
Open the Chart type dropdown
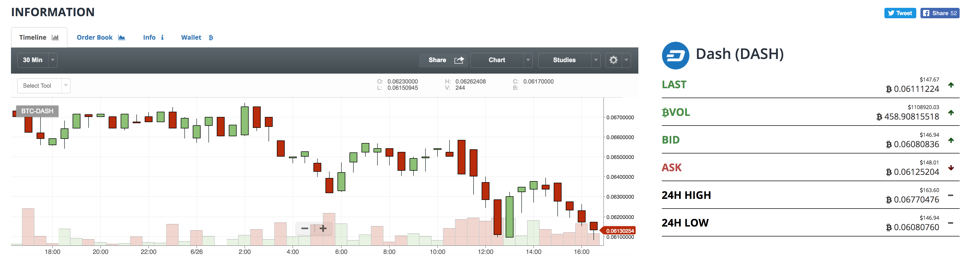click(x=501, y=60)
